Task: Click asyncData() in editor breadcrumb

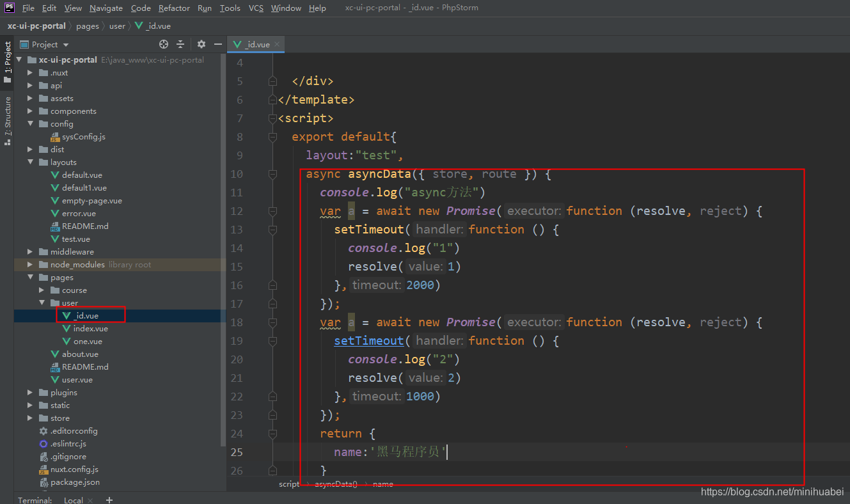Action: (x=336, y=484)
